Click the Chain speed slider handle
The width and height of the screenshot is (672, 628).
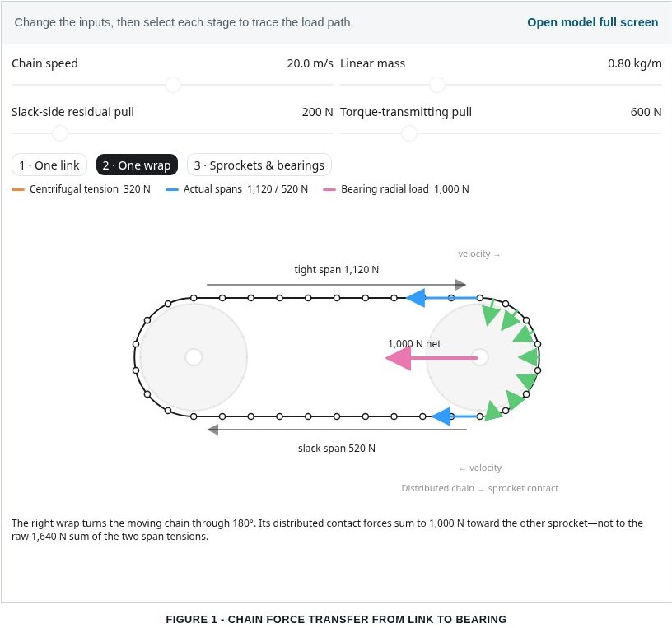pyautogui.click(x=173, y=85)
